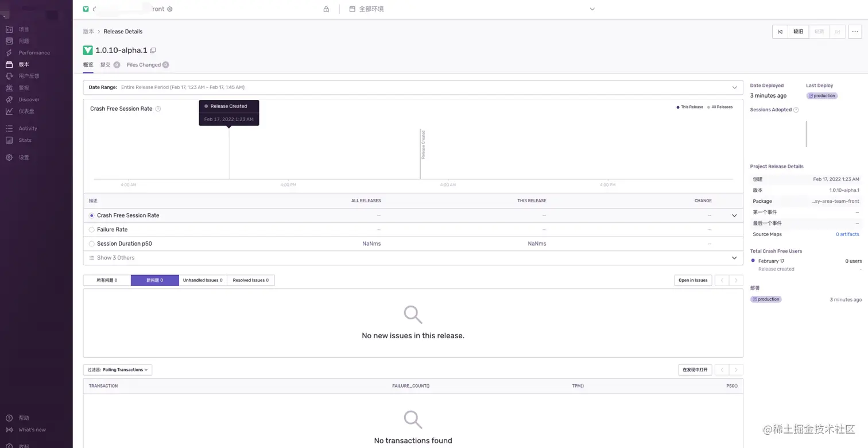Viewport: 868px width, 448px height.
Task: Click February 17 under Total Crash Free Users
Action: pos(771,261)
